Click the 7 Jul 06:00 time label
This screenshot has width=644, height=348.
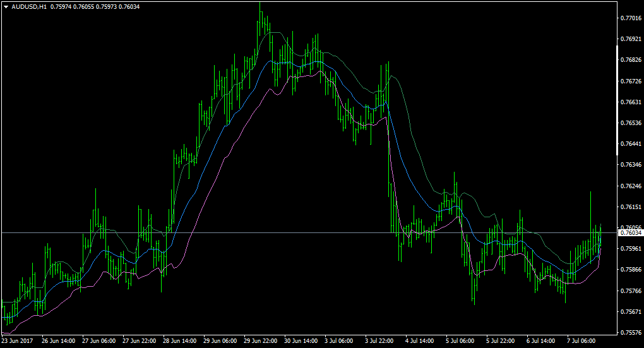[x=581, y=341]
